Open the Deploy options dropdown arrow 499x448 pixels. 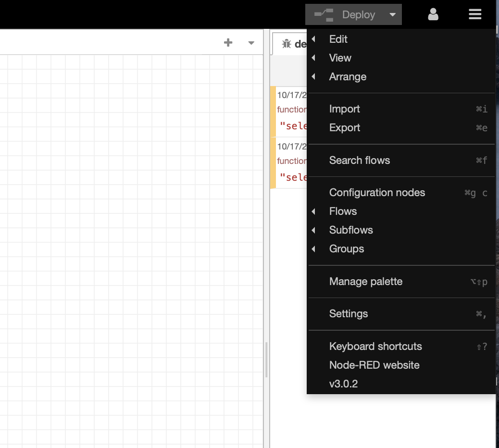point(393,14)
